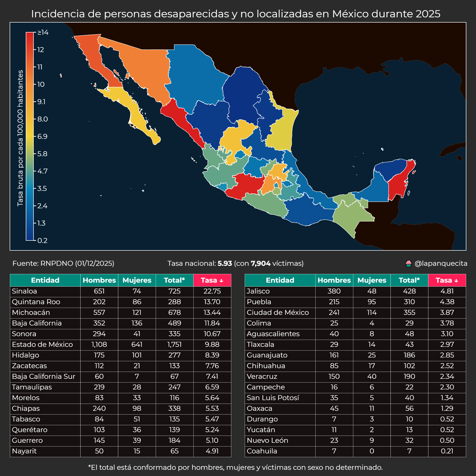Click Guerrero's total value 184
The width and height of the screenshot is (476, 476).
tap(175, 440)
